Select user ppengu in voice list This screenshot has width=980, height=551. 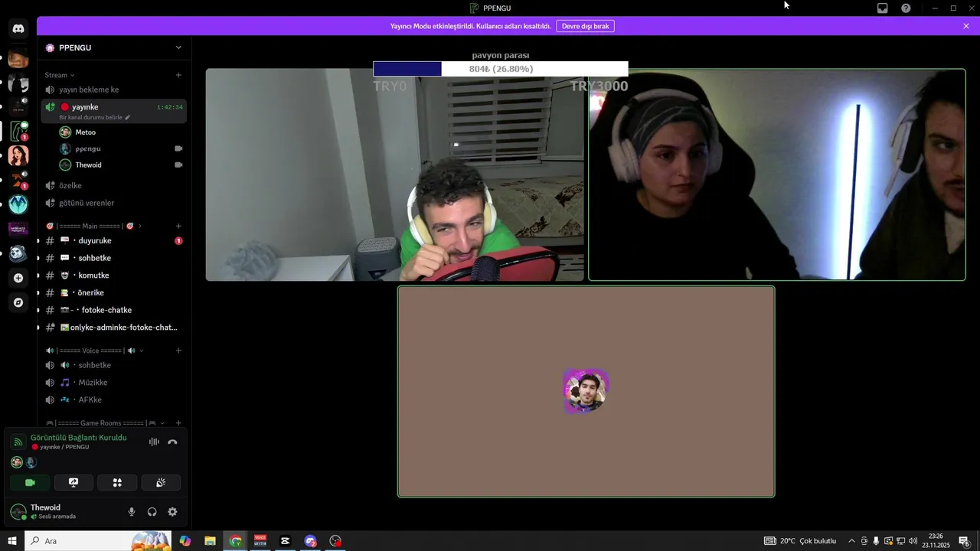click(x=121, y=148)
